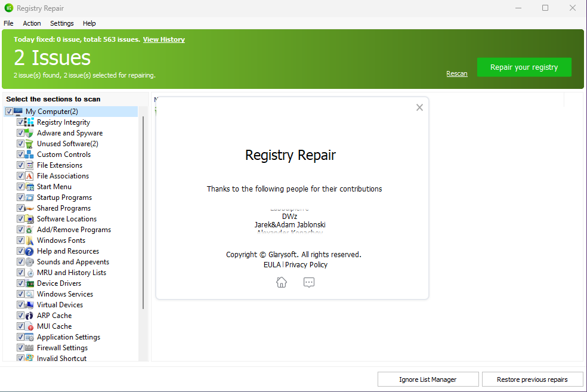Click the Startup Programs icon
The image size is (587, 392).
click(x=29, y=197)
